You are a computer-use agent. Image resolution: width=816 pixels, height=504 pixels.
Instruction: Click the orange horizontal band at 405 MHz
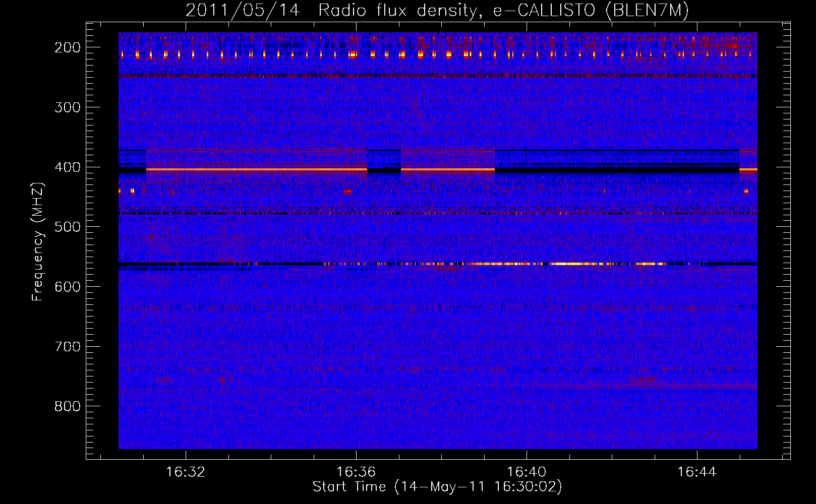[x=257, y=170]
